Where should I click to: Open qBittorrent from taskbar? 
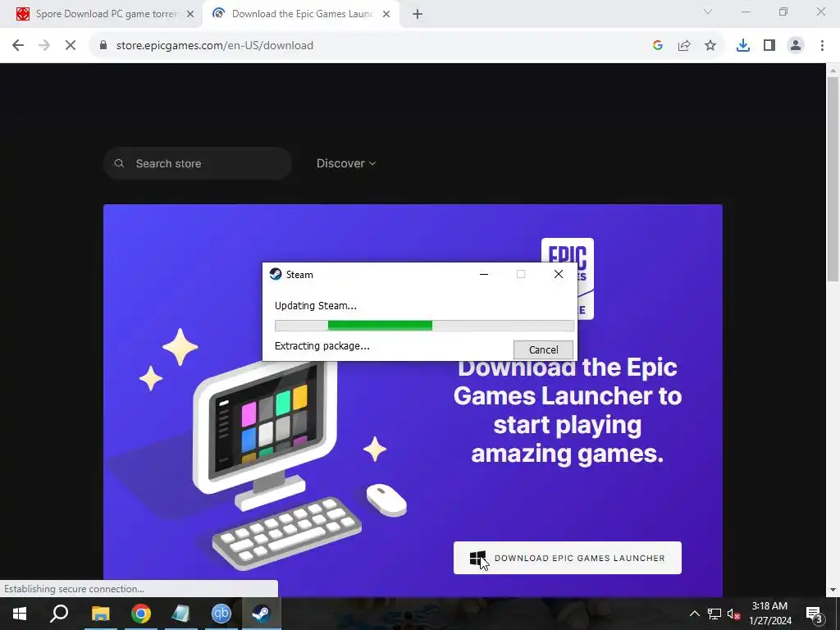(221, 614)
